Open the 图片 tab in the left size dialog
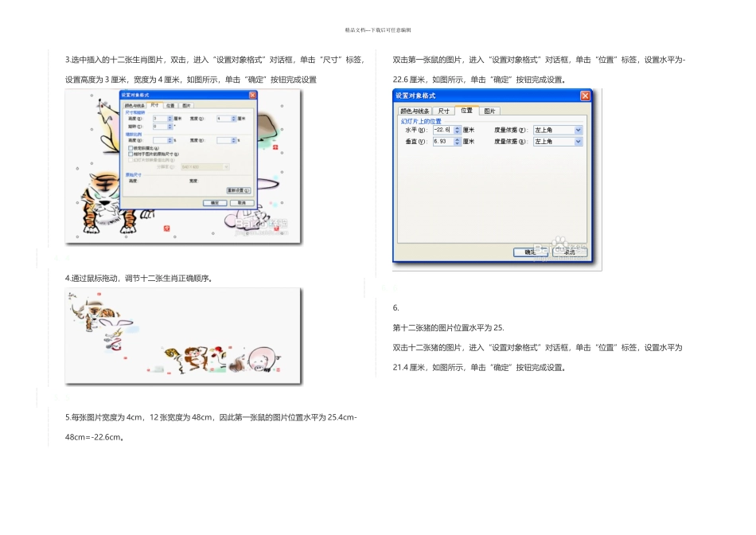This screenshot has height=535, width=756. (x=186, y=106)
